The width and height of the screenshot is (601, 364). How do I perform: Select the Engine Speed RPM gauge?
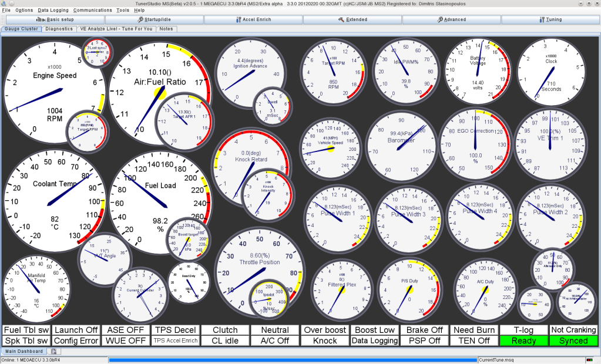click(55, 93)
